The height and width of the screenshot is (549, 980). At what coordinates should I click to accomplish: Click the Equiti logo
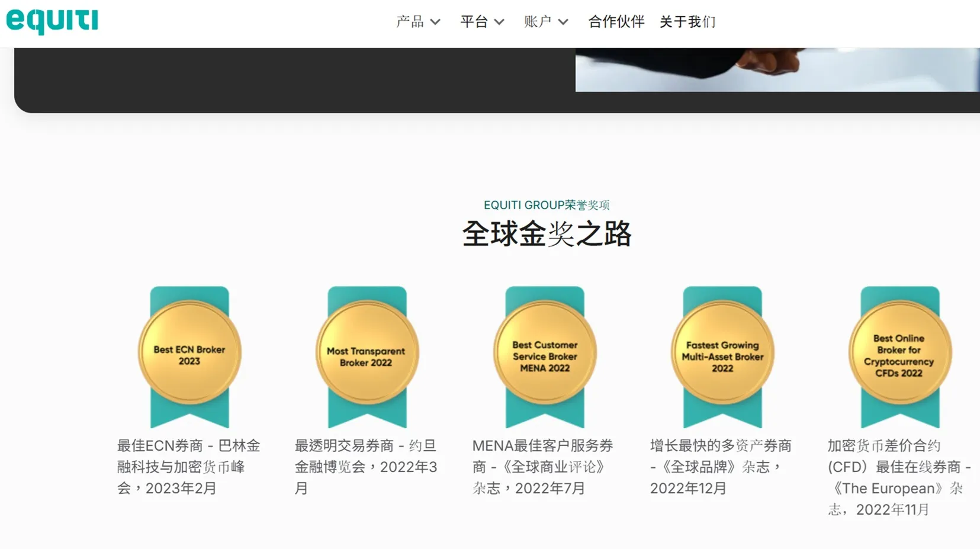tap(52, 21)
